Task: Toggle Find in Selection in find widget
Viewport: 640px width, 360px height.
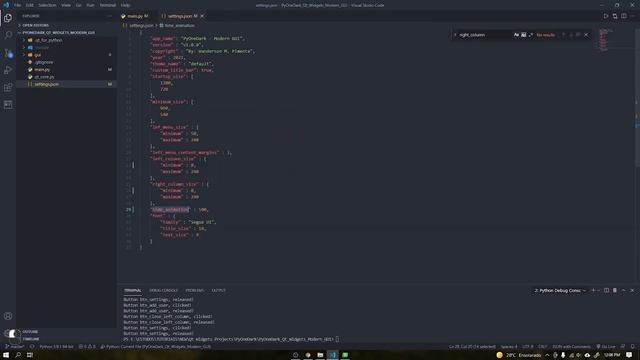Action: pyautogui.click(x=578, y=35)
